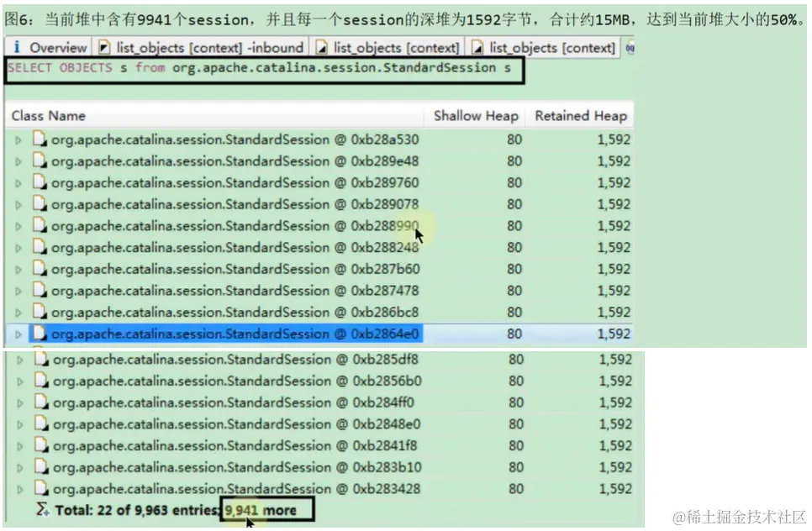Image resolution: width=812 pixels, height=531 pixels.
Task: Click object icon of 0xb283b10 row
Action: tap(41, 467)
